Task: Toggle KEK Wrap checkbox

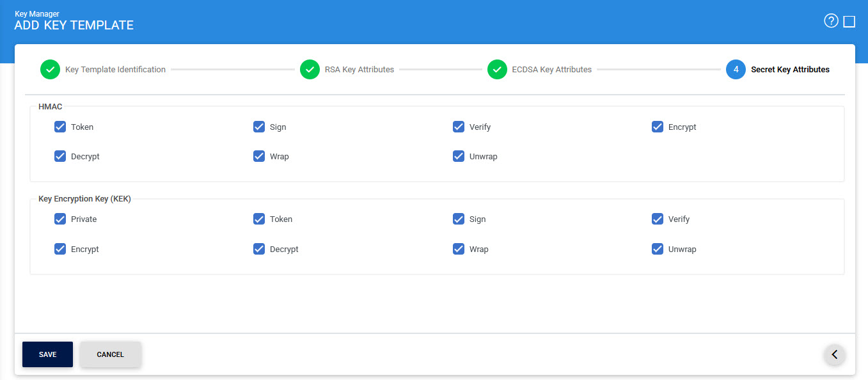Action: pos(459,249)
